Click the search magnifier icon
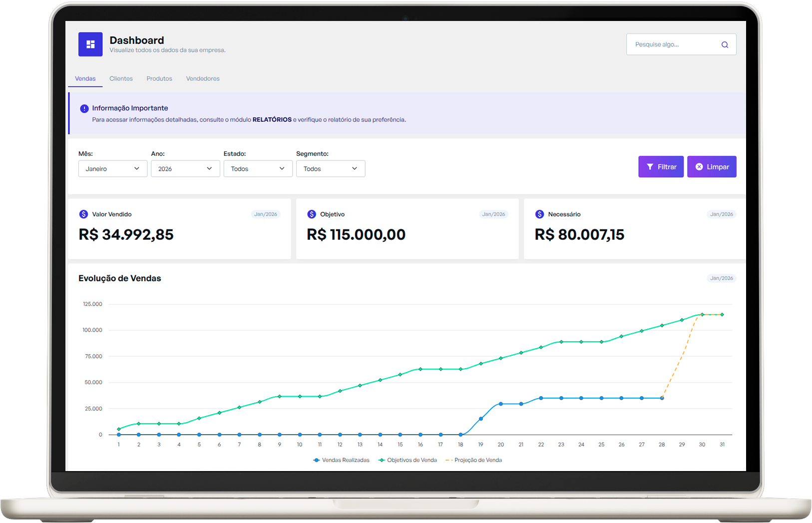Viewport: 812px width, 523px height. (725, 45)
